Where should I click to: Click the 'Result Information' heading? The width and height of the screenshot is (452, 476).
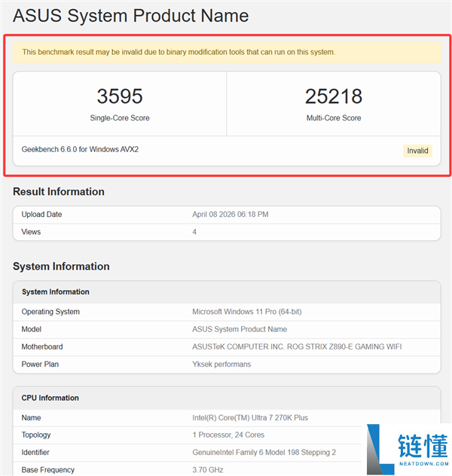[x=59, y=191]
